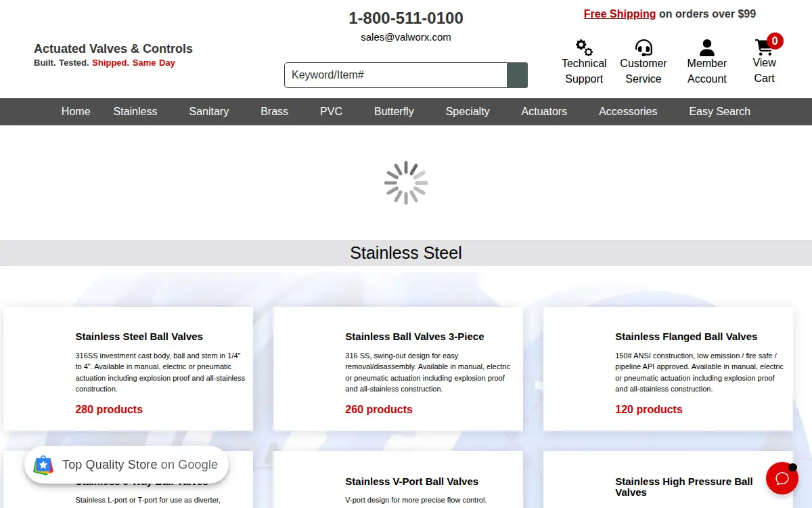812x508 pixels.
Task: Open Stainless Ball Valves 3-Piece category
Action: point(415,337)
